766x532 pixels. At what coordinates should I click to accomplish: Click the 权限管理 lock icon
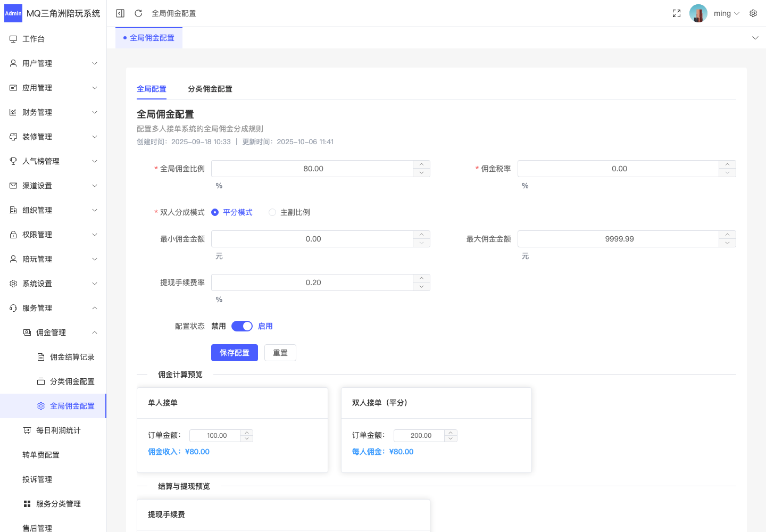(x=13, y=235)
